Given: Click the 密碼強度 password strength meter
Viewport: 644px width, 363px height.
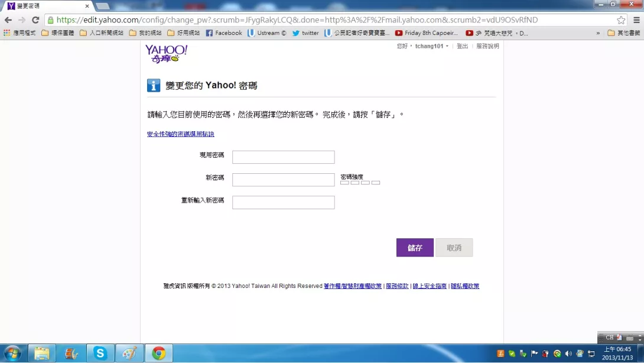Looking at the screenshot, I should click(360, 183).
